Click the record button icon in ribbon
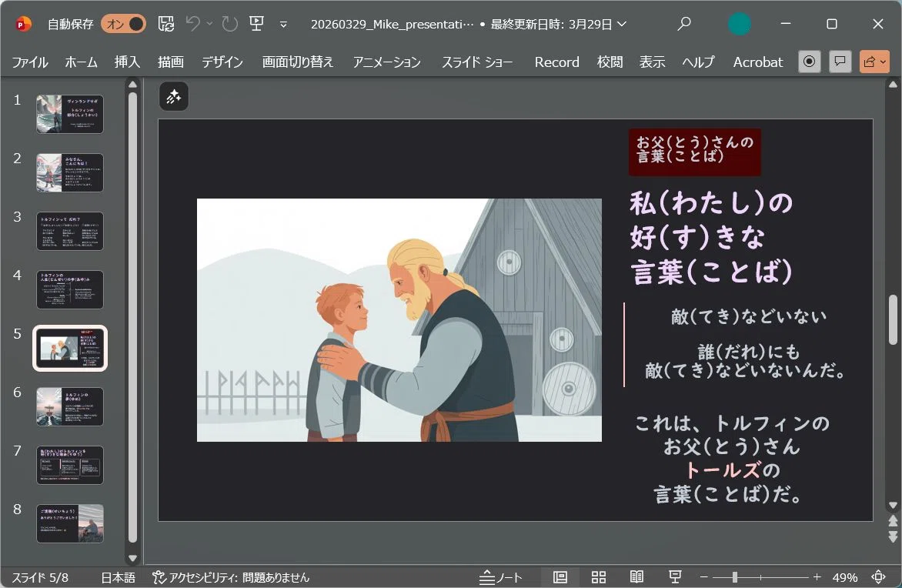 pyautogui.click(x=810, y=62)
